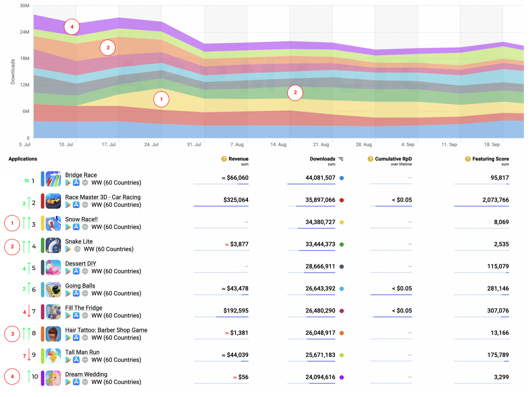
Task: Open the Race Master 3D - Car Racing page
Action: coord(103,197)
